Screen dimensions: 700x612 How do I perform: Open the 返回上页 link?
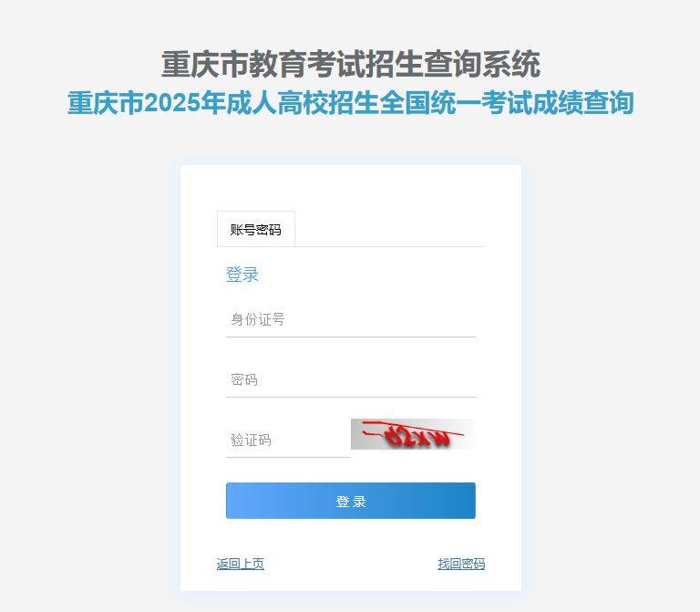pyautogui.click(x=241, y=564)
